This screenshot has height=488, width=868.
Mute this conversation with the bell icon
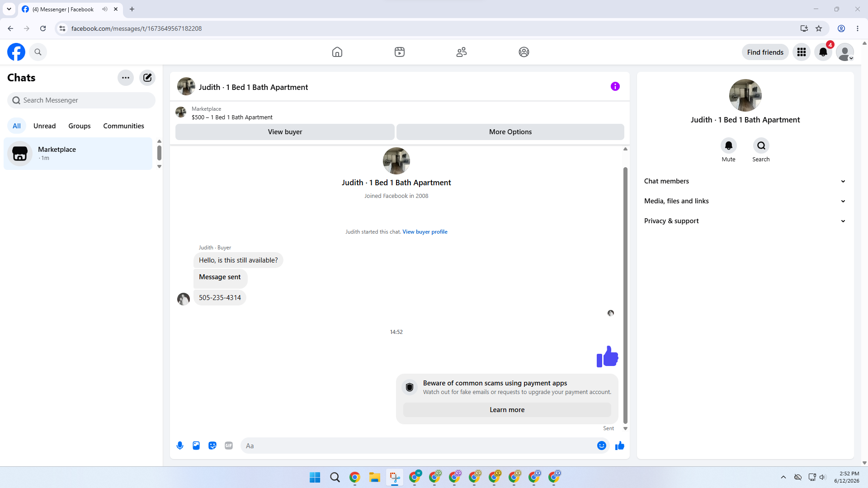tap(729, 145)
